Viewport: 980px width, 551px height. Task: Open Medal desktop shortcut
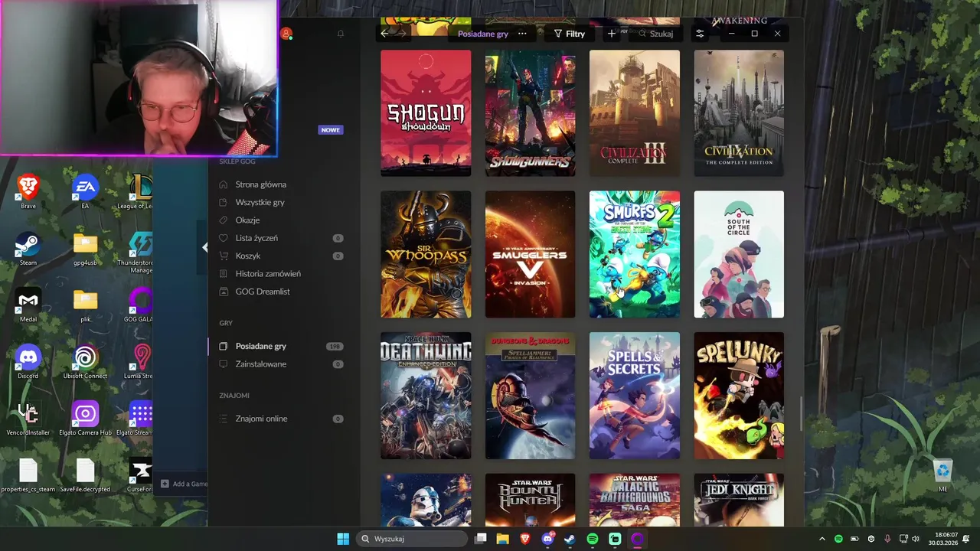click(x=28, y=305)
